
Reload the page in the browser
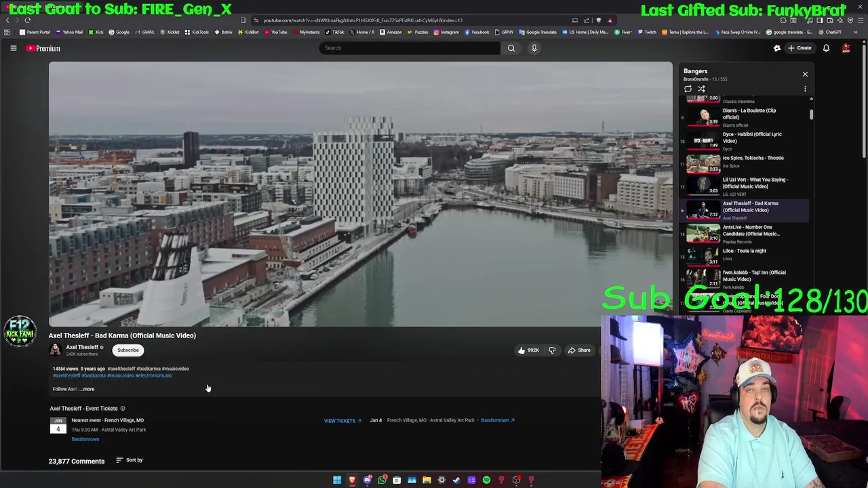28,20
